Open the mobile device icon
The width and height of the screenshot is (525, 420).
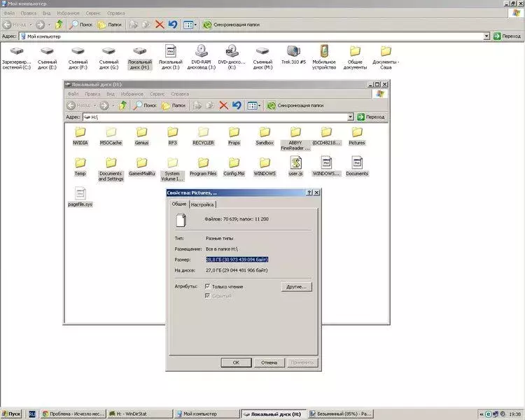coord(324,57)
